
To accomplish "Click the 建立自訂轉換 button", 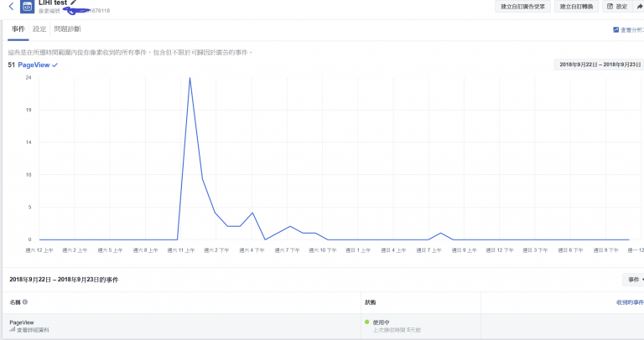I will click(x=576, y=7).
